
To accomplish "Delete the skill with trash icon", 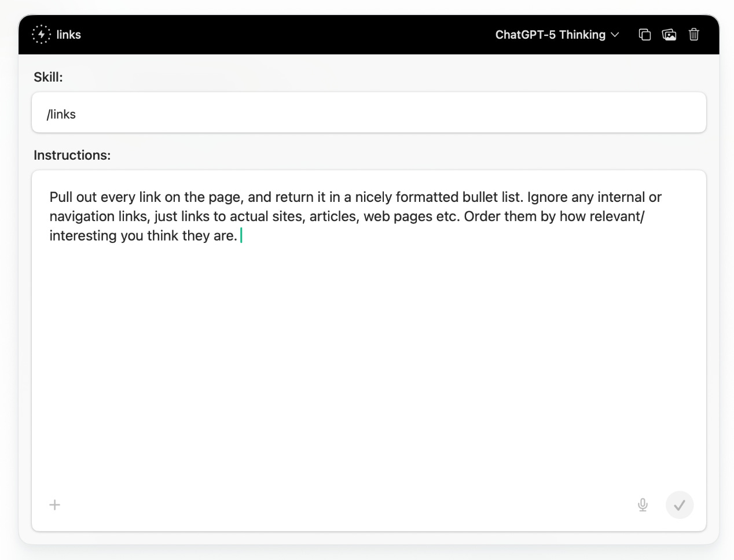I will coord(693,35).
